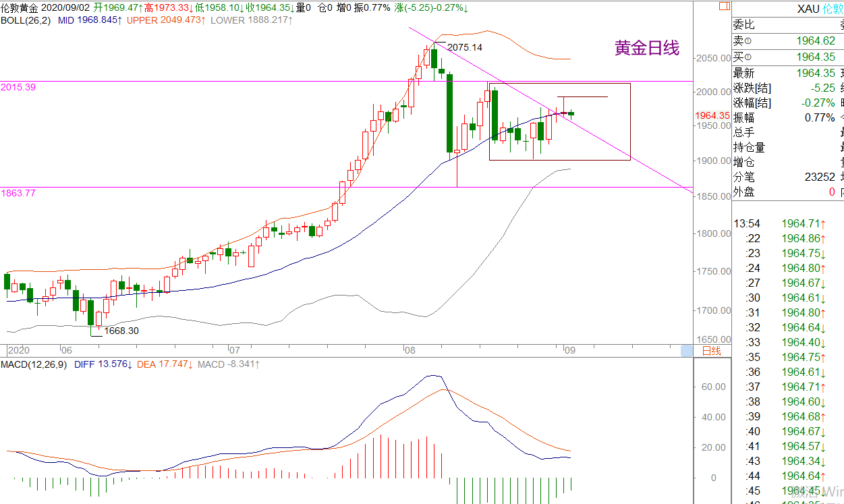Select the DIFF 13.576 value
This screenshot has height=504, width=844.
103,364
